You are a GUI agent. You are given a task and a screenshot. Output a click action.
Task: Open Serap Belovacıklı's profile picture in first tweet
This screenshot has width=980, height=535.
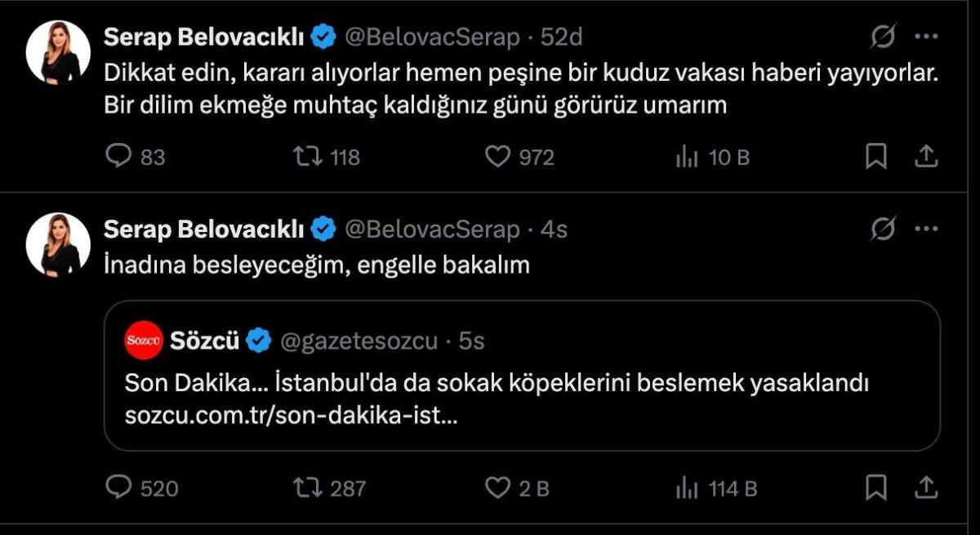[58, 52]
